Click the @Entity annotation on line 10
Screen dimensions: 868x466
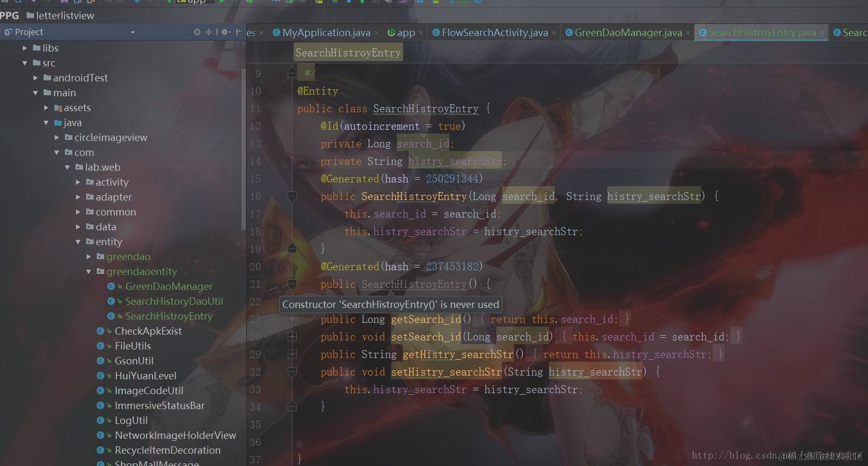318,91
